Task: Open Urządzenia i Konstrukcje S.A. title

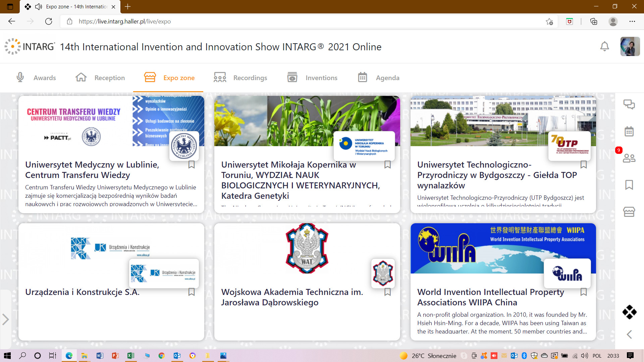Action: 82,292
